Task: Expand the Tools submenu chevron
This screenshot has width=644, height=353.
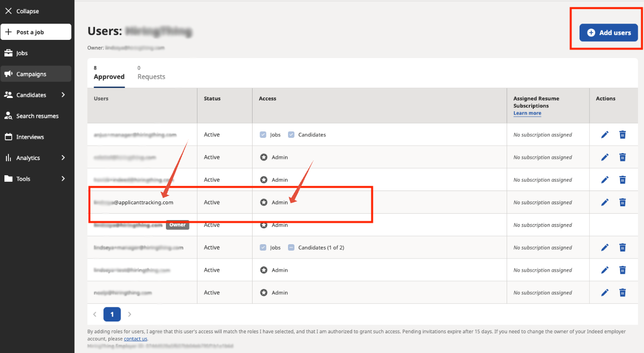Action: point(63,179)
